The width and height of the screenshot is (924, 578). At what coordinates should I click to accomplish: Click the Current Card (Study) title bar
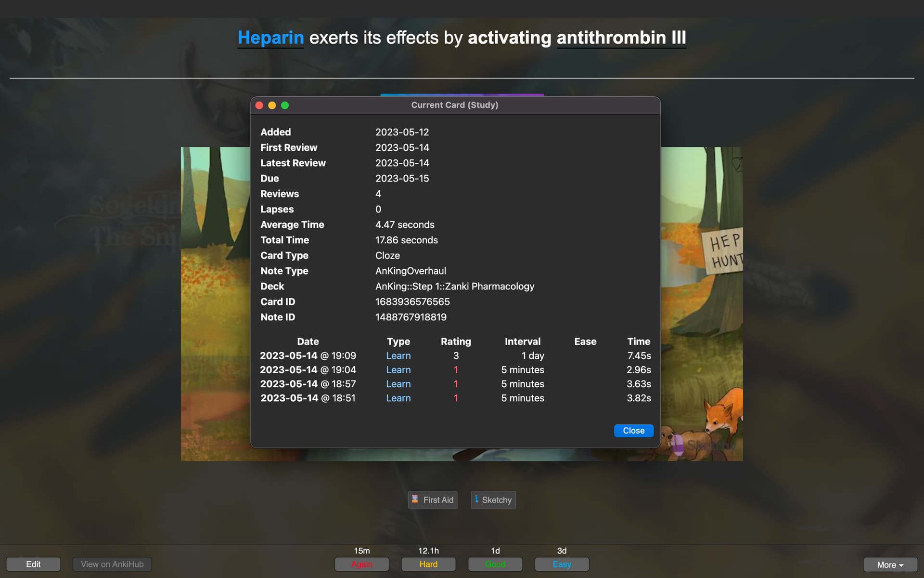coord(454,105)
